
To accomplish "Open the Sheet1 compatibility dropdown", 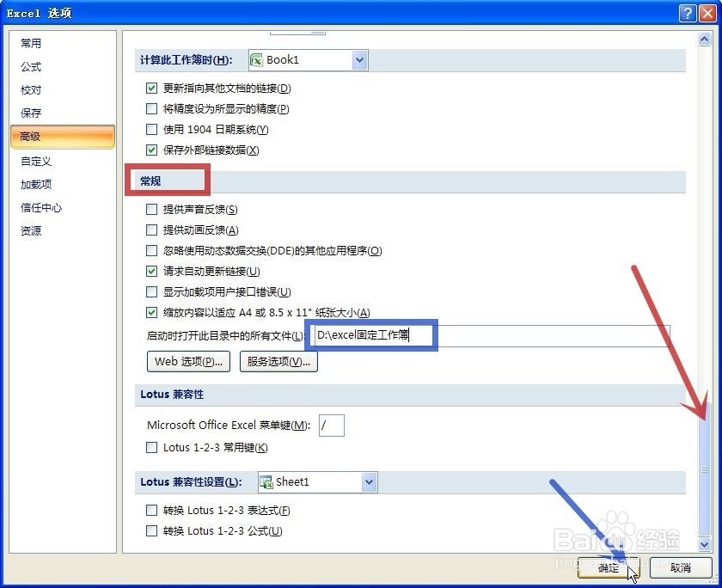I will pos(369,481).
